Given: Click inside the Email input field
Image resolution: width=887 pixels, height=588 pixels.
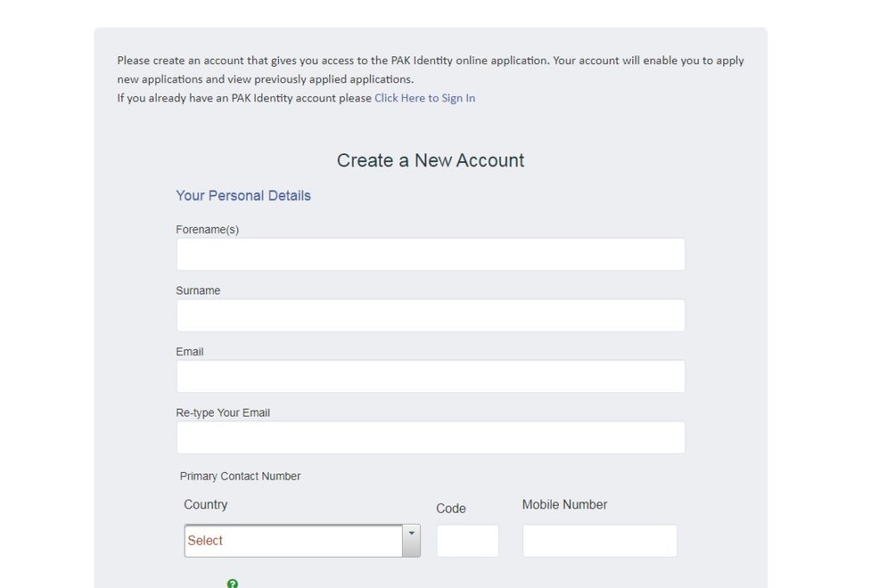Looking at the screenshot, I should (x=431, y=376).
